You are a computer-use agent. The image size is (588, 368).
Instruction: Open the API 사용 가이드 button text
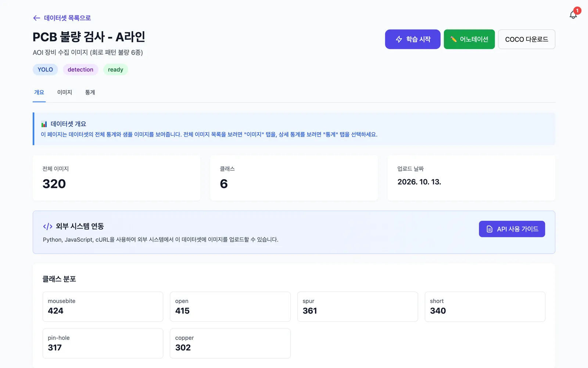click(x=517, y=229)
